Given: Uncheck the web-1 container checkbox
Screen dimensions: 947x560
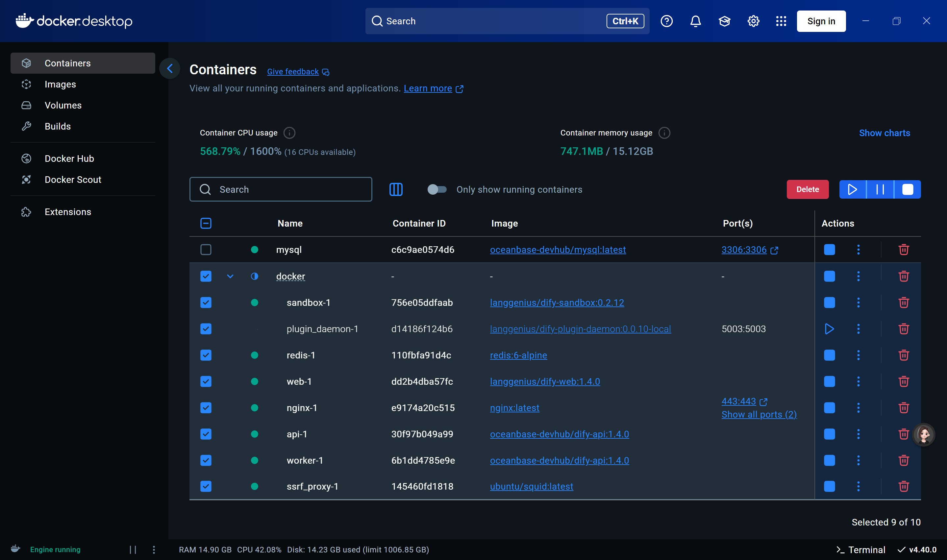Looking at the screenshot, I should [x=206, y=381].
